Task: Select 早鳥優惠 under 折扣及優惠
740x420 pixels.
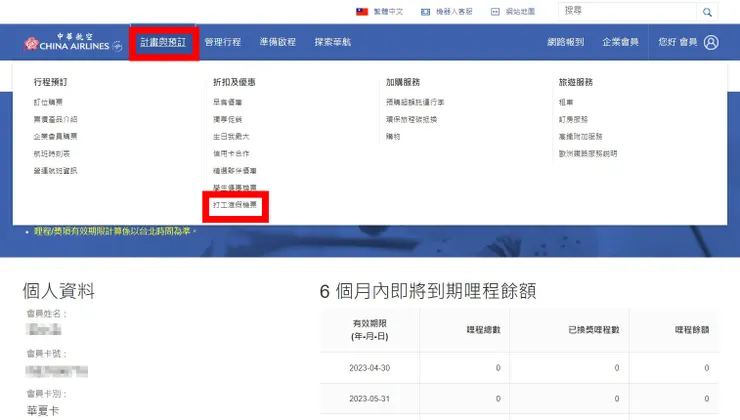Action: (227, 102)
